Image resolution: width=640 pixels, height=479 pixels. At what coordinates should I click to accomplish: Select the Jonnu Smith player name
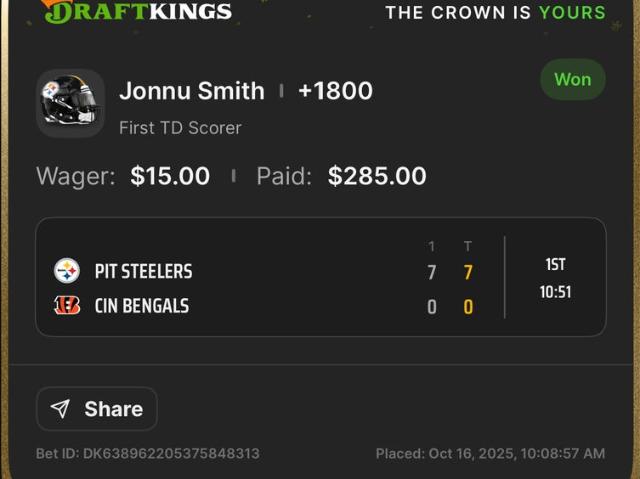192,91
